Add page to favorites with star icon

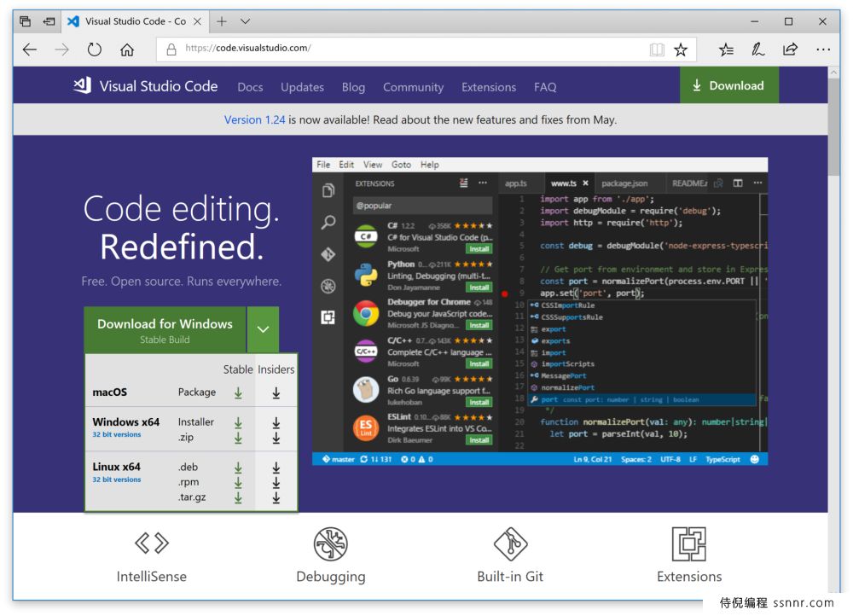681,50
